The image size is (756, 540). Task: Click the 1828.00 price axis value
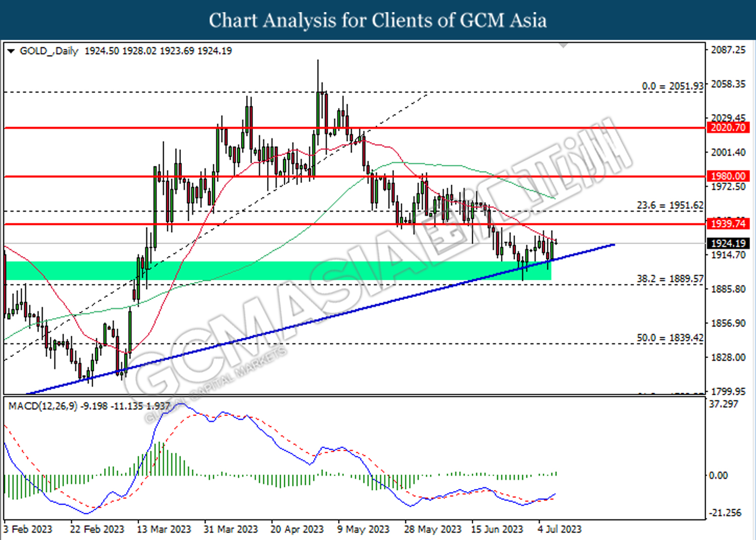point(728,357)
